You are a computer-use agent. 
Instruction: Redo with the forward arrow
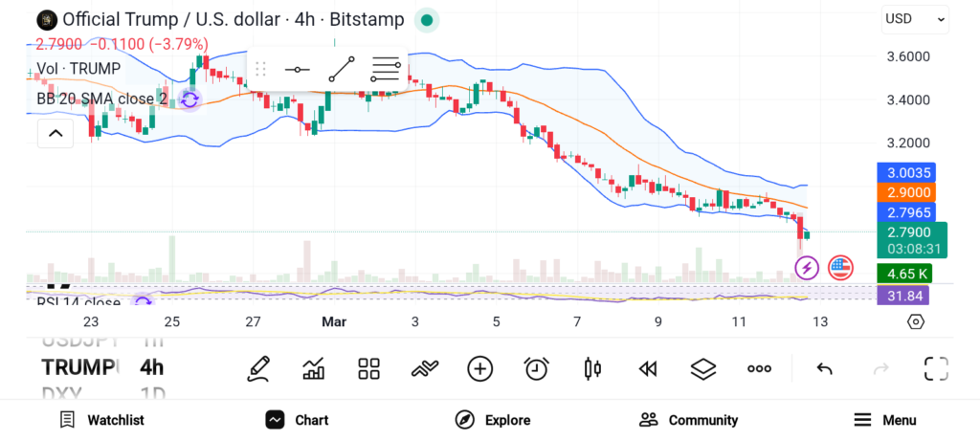pos(880,368)
